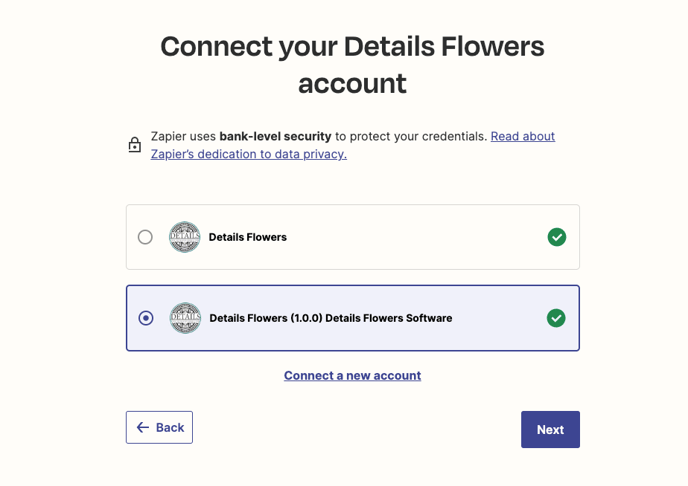Open "Zapier's dedication to data privacy" link

click(x=249, y=154)
